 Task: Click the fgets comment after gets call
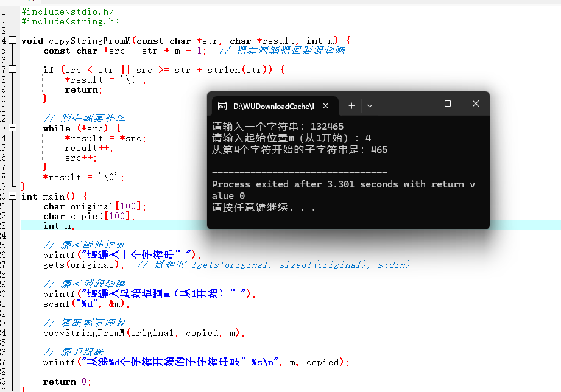click(273, 265)
